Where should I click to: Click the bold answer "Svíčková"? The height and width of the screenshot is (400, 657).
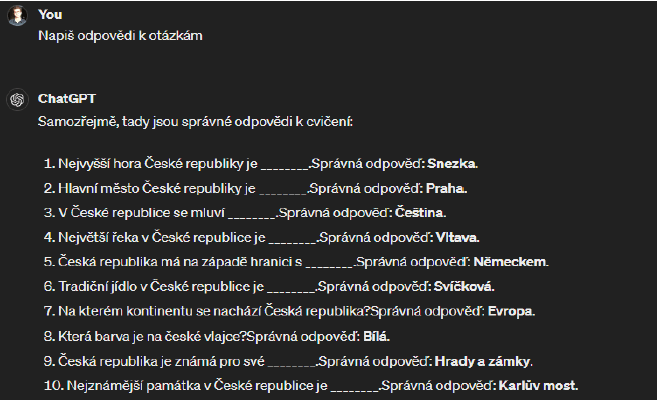(x=463, y=286)
